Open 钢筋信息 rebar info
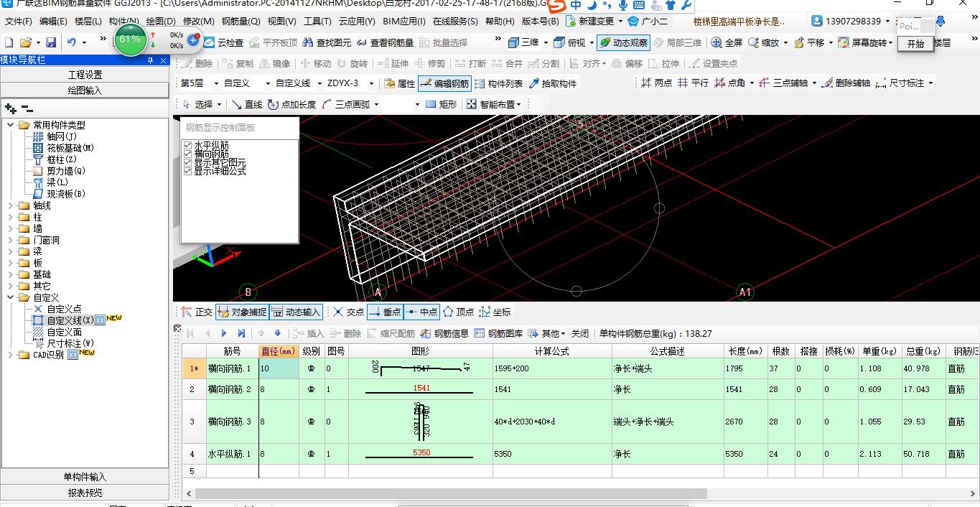Screen dimensions: 980x507 pos(444,334)
